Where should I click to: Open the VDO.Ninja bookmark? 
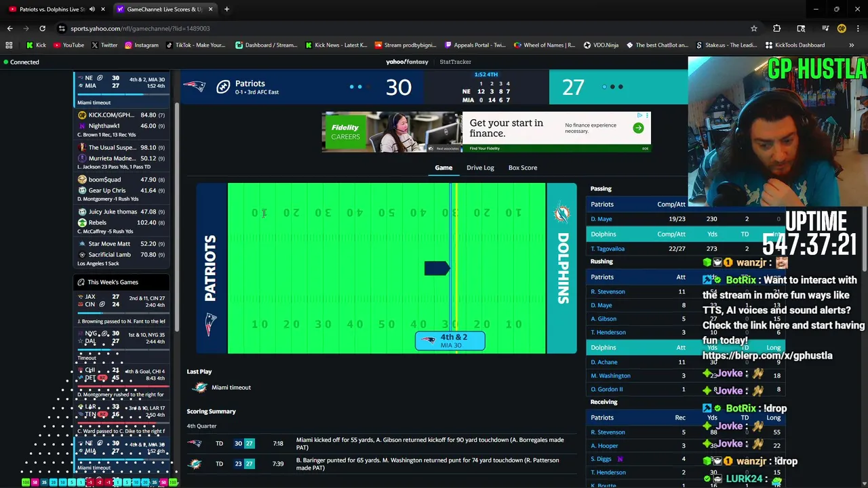coord(601,45)
